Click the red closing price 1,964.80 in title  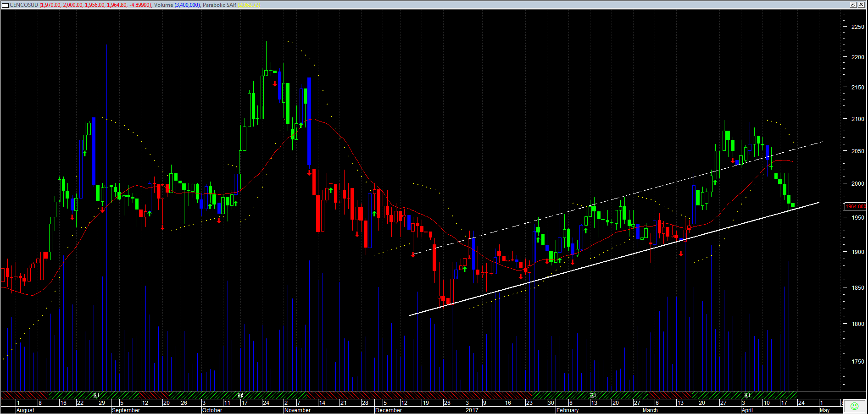coord(117,5)
